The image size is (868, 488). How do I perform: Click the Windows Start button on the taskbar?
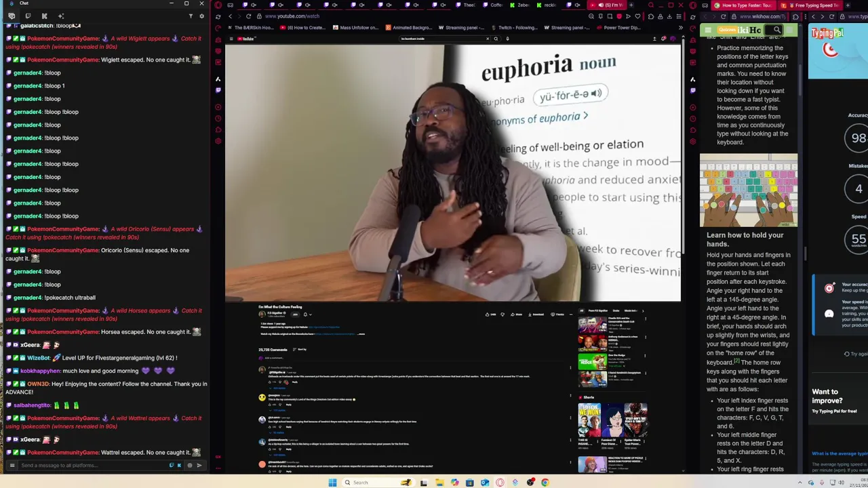point(333,483)
